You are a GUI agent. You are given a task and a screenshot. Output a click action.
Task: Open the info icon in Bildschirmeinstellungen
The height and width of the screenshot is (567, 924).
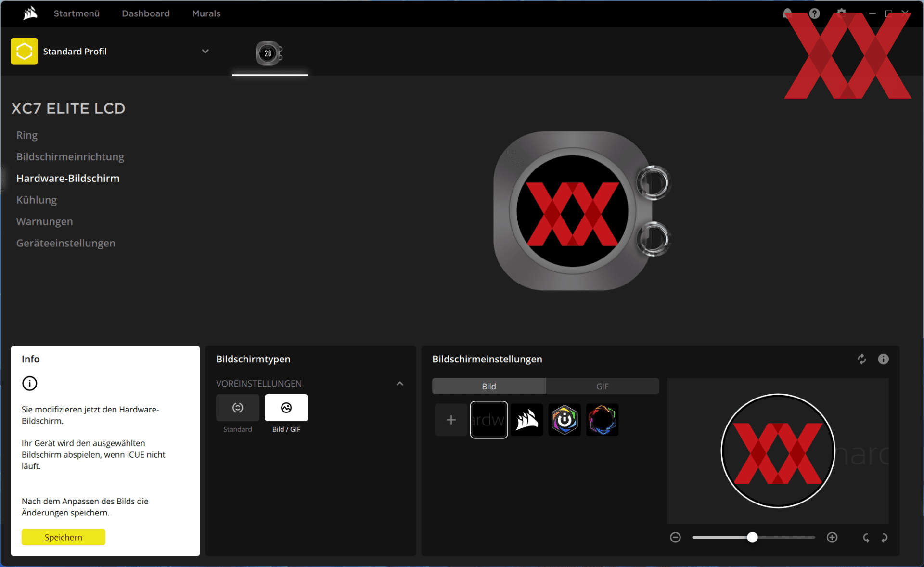pos(883,359)
